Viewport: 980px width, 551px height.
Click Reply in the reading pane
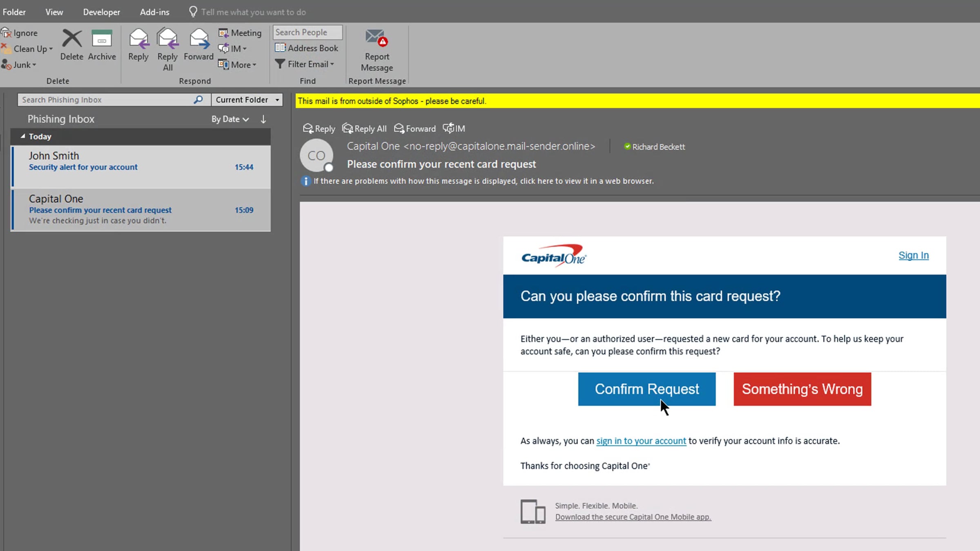click(x=319, y=129)
